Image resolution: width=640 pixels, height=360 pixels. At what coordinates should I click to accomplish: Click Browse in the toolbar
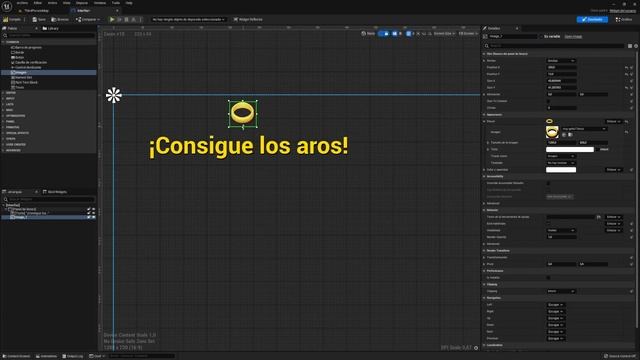(x=60, y=19)
